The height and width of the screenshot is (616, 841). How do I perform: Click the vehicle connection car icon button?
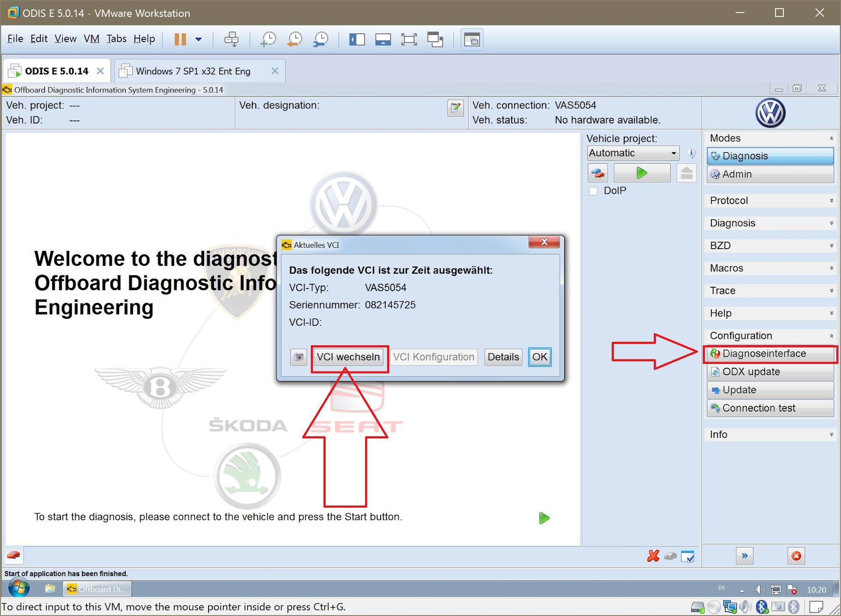click(598, 173)
